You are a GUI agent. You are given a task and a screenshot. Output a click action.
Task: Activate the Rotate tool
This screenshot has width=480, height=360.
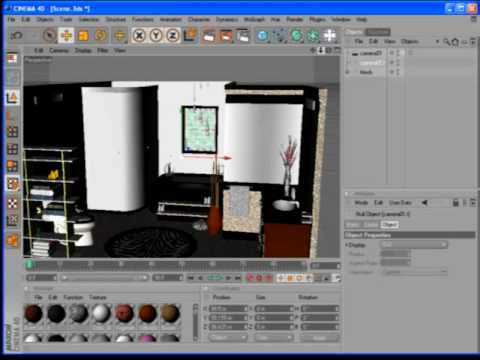[x=100, y=35]
